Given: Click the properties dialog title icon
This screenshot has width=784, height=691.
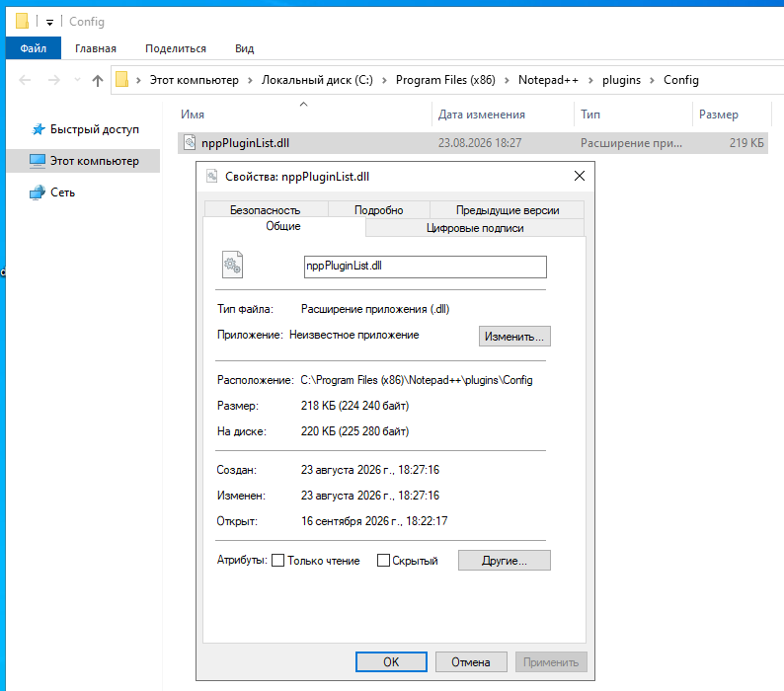Looking at the screenshot, I should (212, 176).
